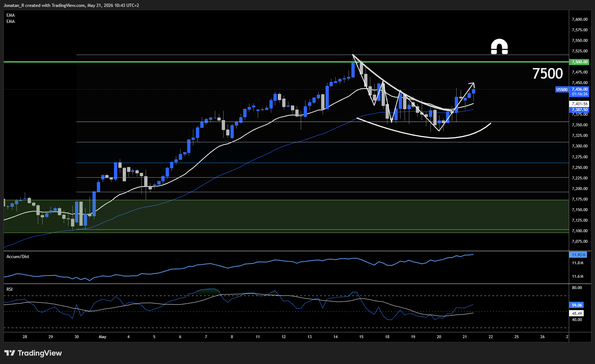The height and width of the screenshot is (364, 595).
Task: Click the 28 date on time axis
Action: point(25,337)
